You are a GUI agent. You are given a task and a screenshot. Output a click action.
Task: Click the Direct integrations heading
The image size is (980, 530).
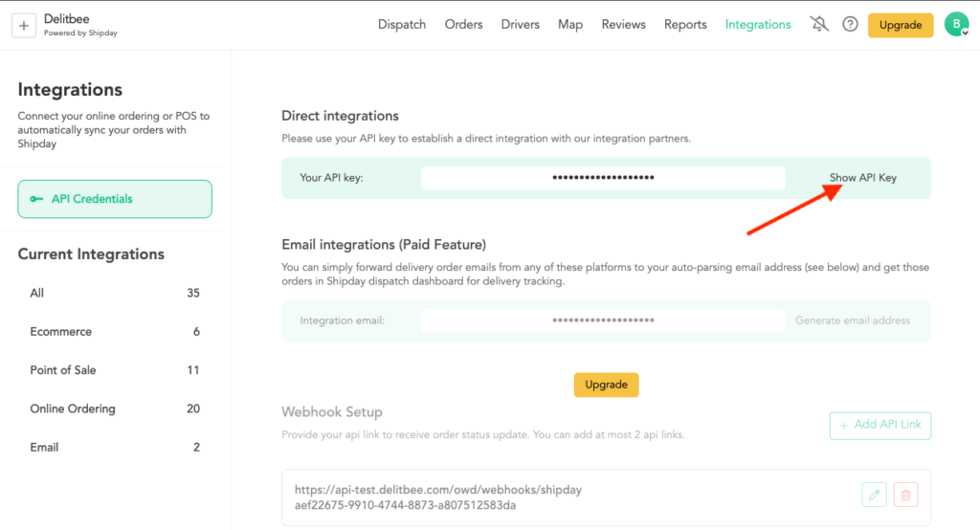[340, 116]
